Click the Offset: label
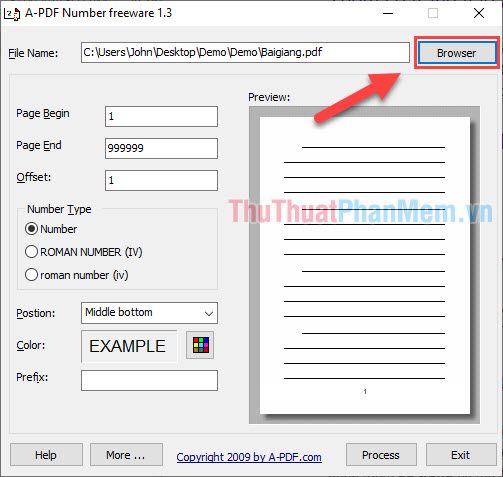 34,177
